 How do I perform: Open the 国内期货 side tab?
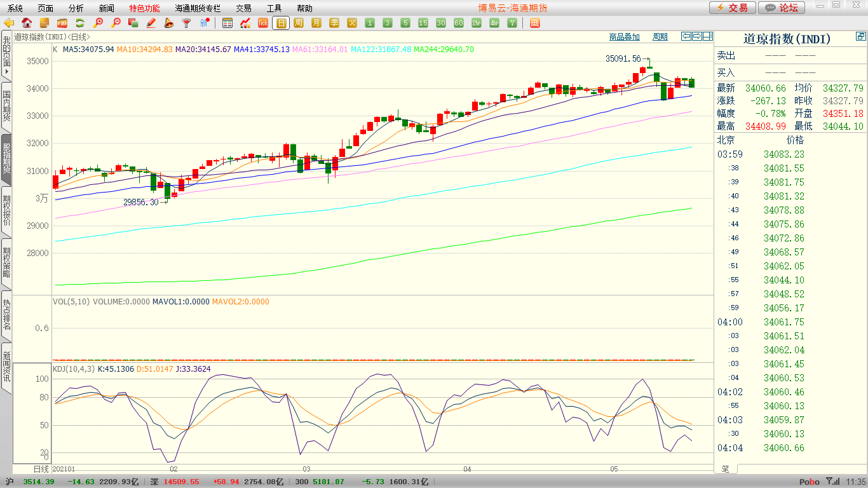click(x=6, y=106)
